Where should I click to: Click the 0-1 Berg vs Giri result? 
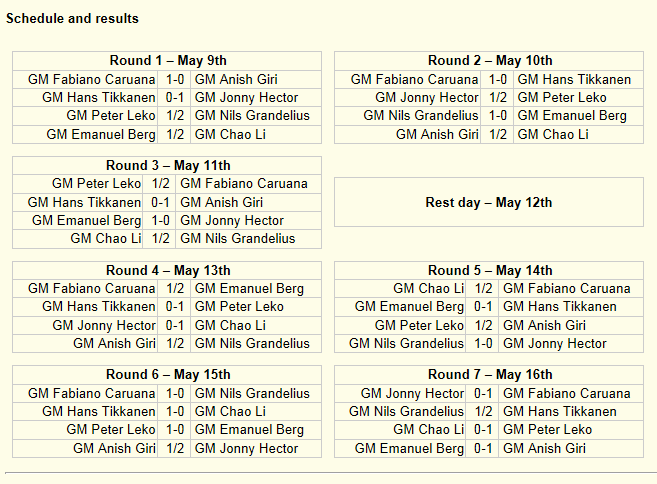click(x=483, y=448)
